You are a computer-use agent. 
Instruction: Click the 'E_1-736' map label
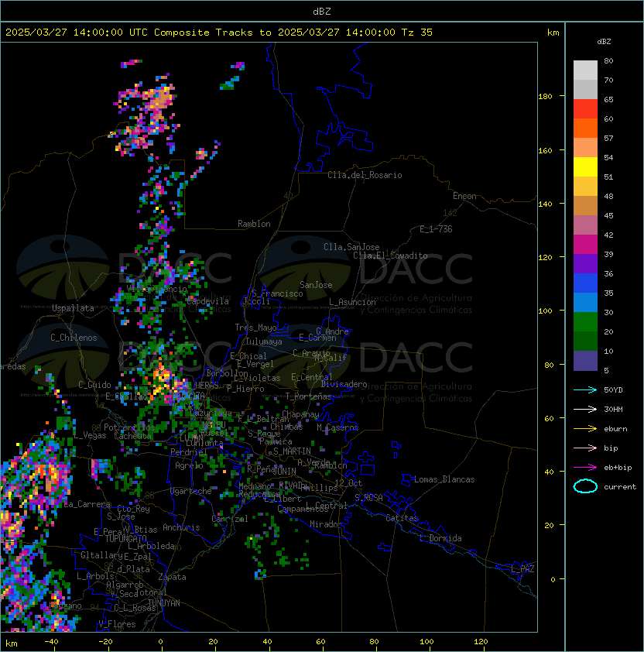pyautogui.click(x=436, y=229)
